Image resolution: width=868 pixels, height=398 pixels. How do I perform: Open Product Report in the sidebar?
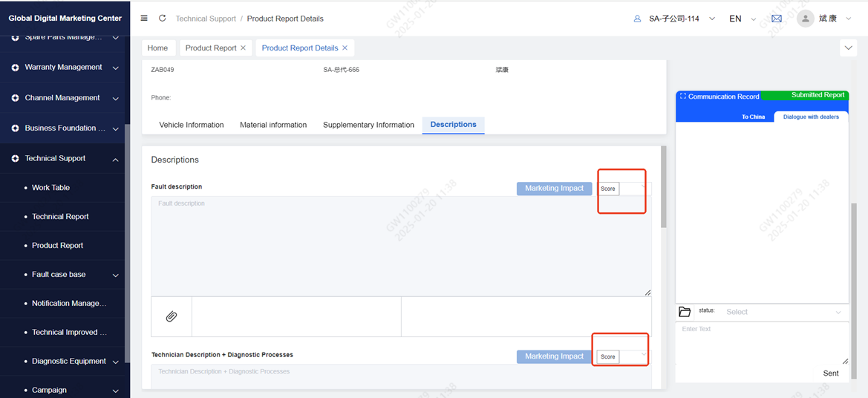coord(57,246)
